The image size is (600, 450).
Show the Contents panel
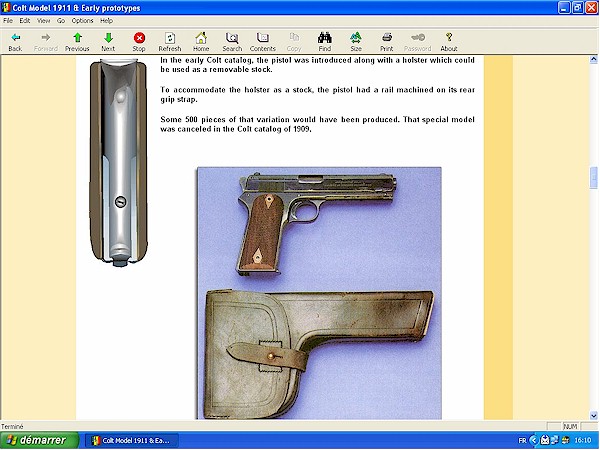click(x=262, y=42)
